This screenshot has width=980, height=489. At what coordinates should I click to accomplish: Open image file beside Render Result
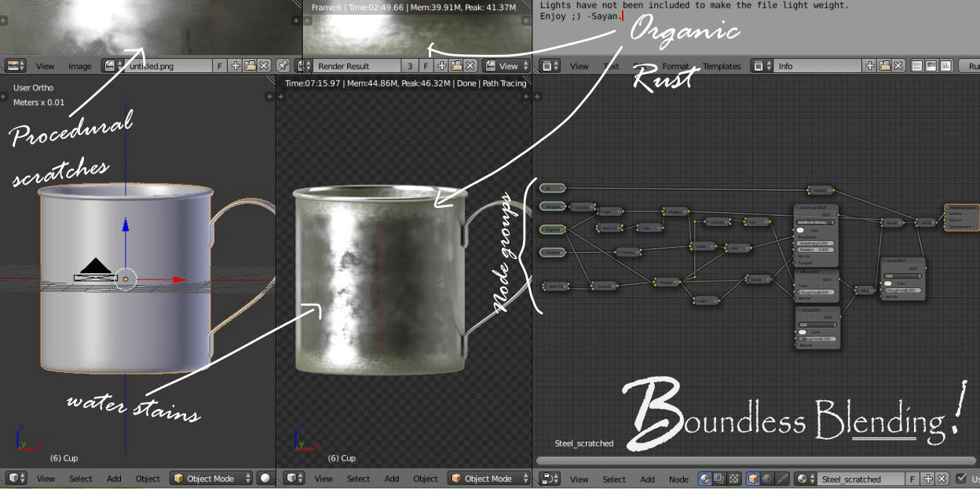coord(456,66)
